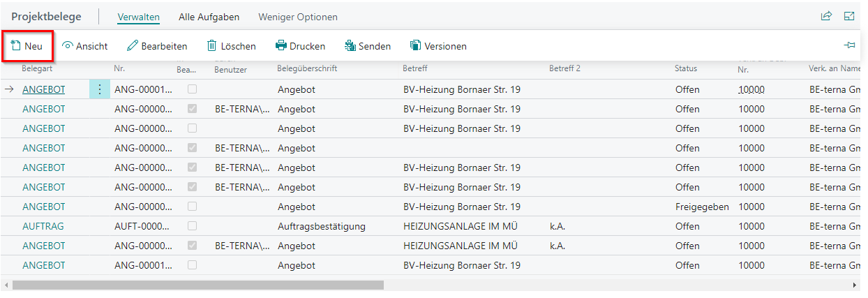Toggle the checkbox in the first ANGEBOT row
Viewport: 868px width, 298px height.
point(192,89)
